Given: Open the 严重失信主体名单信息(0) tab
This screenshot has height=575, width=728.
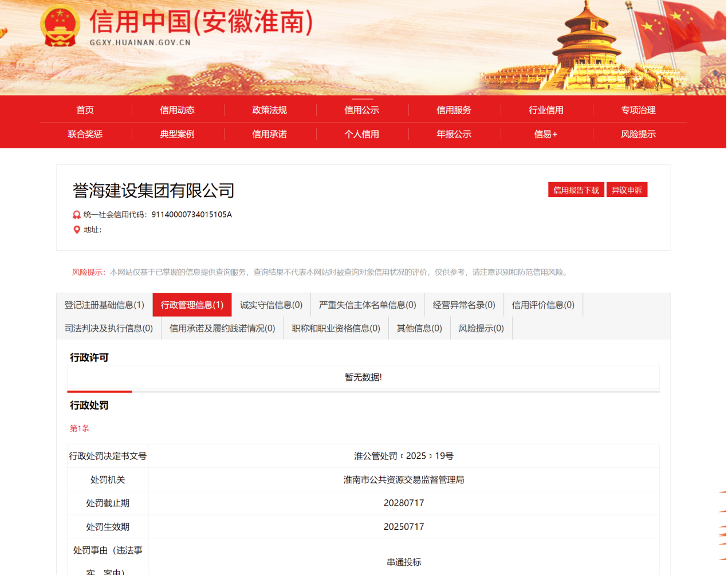Looking at the screenshot, I should pyautogui.click(x=368, y=305).
